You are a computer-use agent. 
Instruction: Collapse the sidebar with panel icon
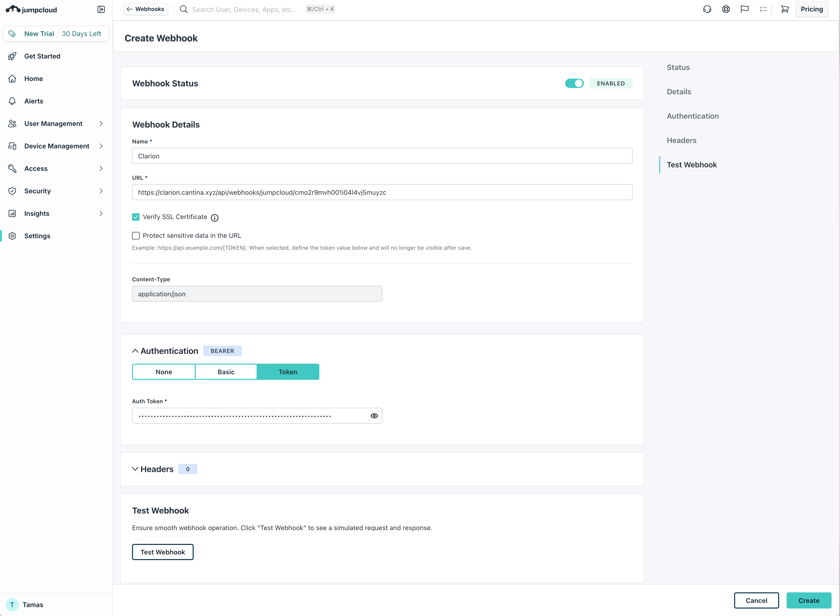[x=101, y=9]
